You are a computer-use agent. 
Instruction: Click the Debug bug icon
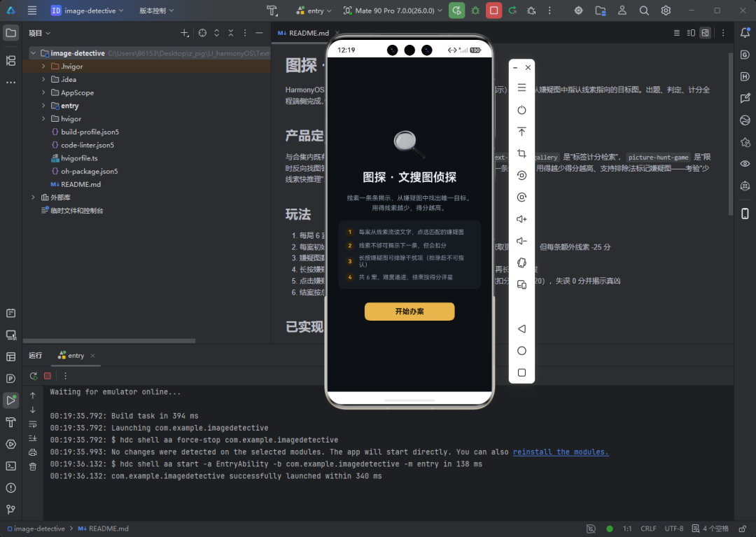click(475, 10)
